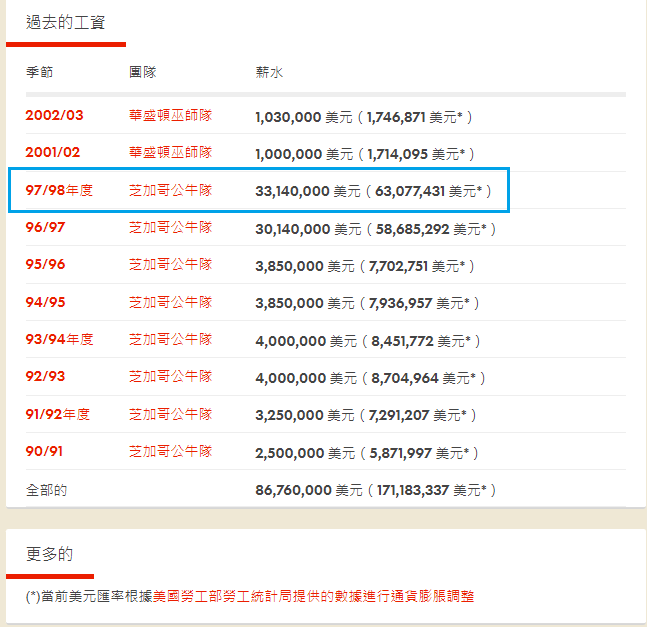Open the 93/94年度 season link
Image resolution: width=647 pixels, height=627 pixels.
pyautogui.click(x=59, y=340)
